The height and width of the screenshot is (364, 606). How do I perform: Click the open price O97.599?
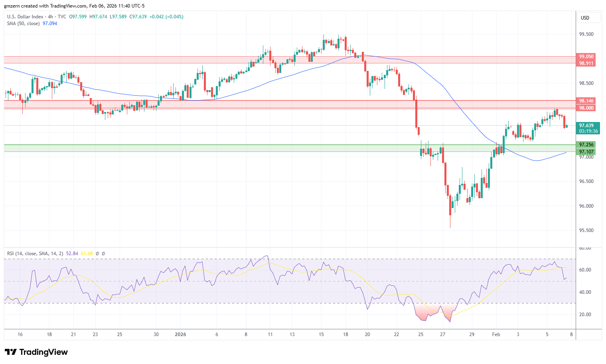[x=78, y=17]
